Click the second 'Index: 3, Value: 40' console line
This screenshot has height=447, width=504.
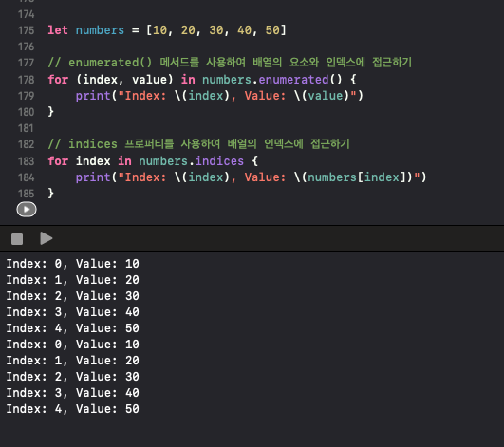pos(73,392)
